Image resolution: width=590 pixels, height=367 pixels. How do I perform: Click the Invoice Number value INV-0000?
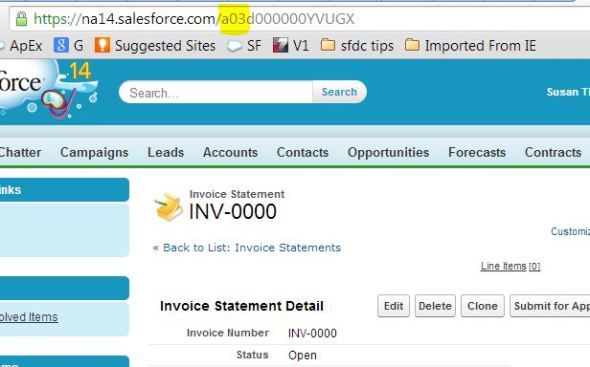pyautogui.click(x=312, y=333)
